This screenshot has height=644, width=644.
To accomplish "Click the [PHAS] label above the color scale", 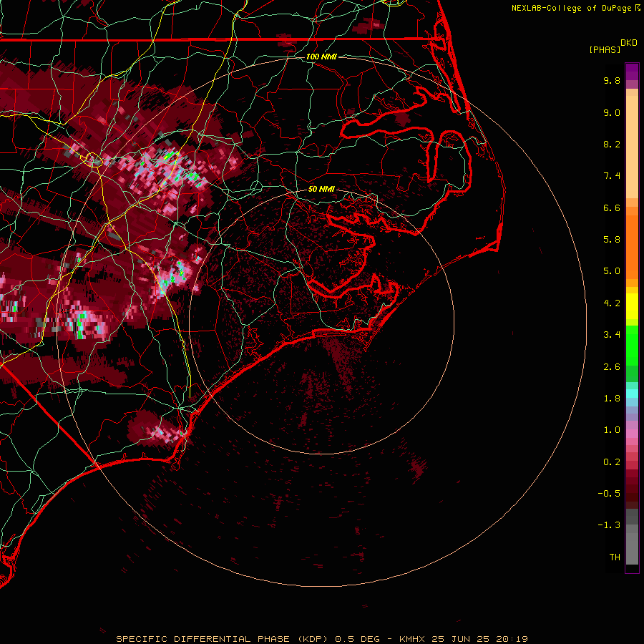I will pos(605,49).
